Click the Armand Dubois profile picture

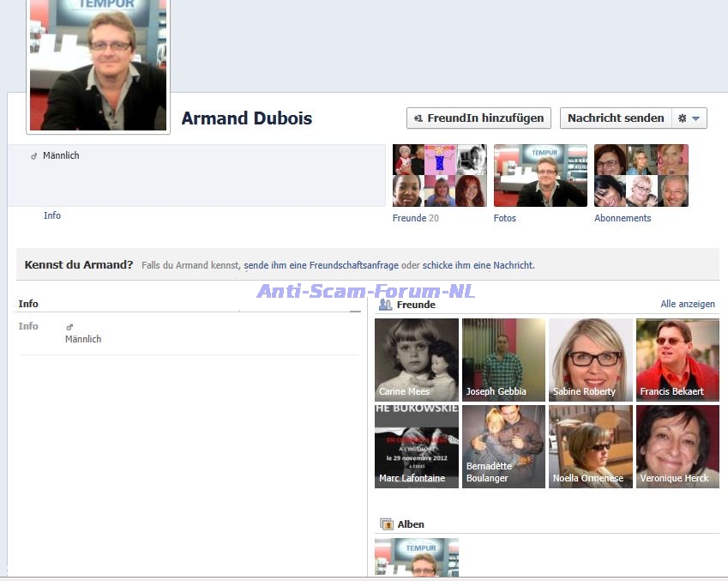(98, 64)
